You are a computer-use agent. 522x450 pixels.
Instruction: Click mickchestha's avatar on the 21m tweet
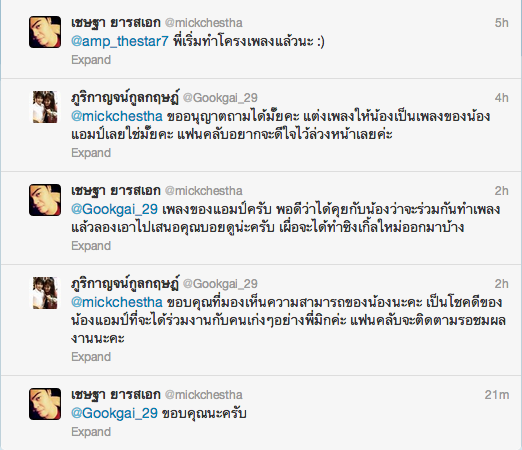(45, 404)
